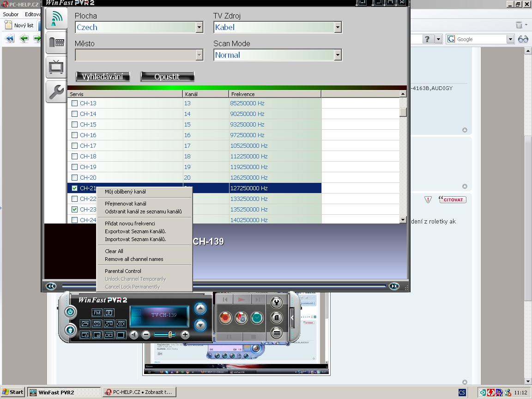Viewport: 532px width, 399px height.
Task: Check the CH-19 checkbox
Action: [75, 167]
